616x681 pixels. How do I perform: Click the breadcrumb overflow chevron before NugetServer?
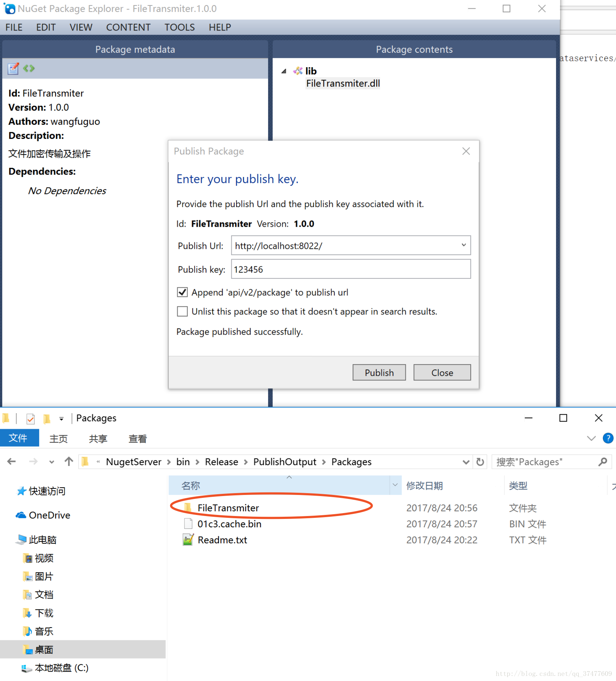pos(98,462)
